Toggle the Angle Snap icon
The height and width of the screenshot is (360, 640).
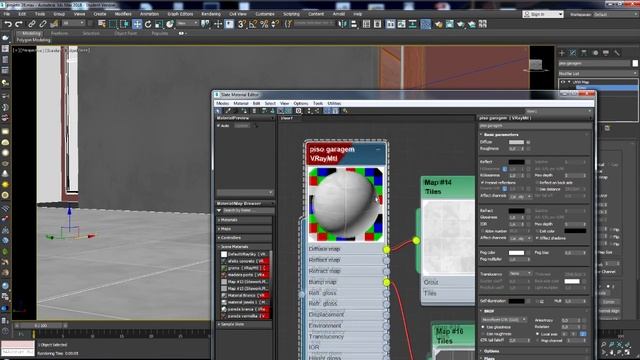point(253,24)
